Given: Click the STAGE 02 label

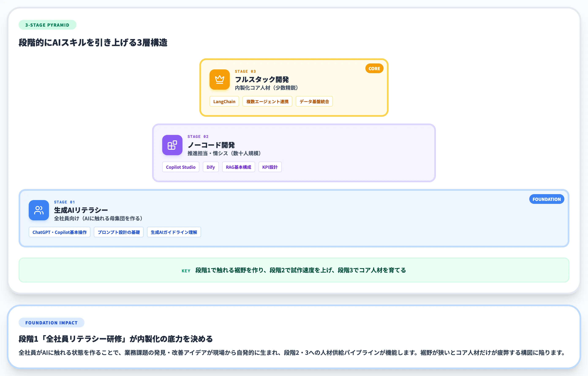Looking at the screenshot, I should [198, 137].
